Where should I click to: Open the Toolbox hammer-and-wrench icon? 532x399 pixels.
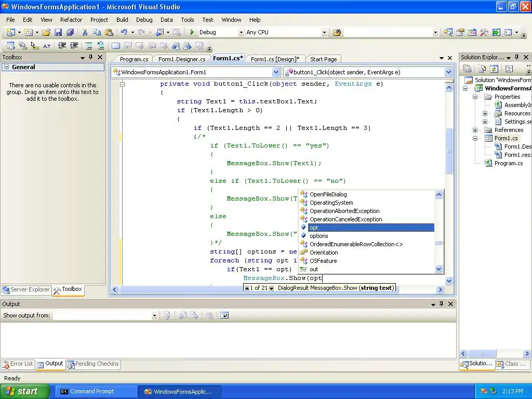point(484,32)
